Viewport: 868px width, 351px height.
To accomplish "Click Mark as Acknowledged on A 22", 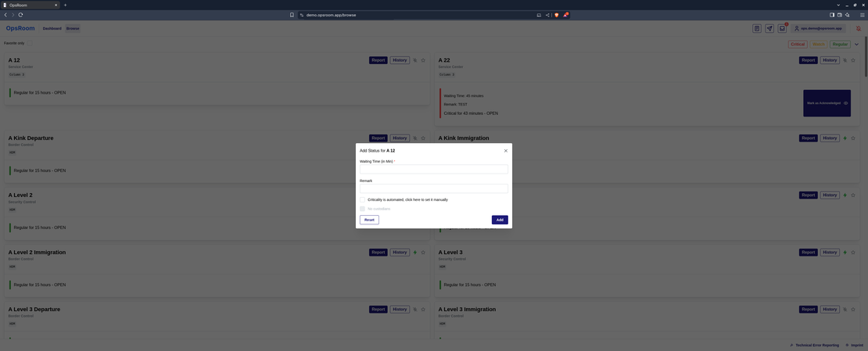I will 827,103.
